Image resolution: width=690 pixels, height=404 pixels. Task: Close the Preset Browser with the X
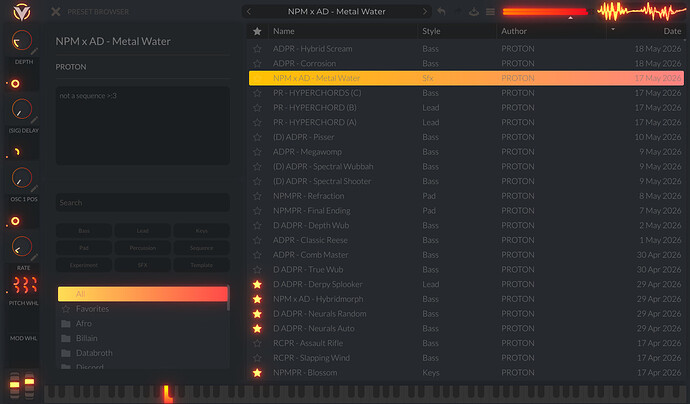55,11
